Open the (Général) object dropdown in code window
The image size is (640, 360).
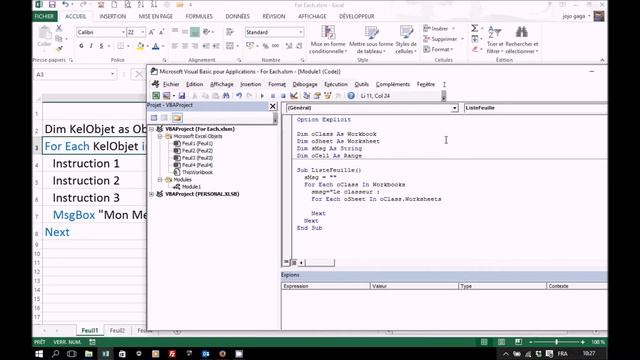point(454,108)
